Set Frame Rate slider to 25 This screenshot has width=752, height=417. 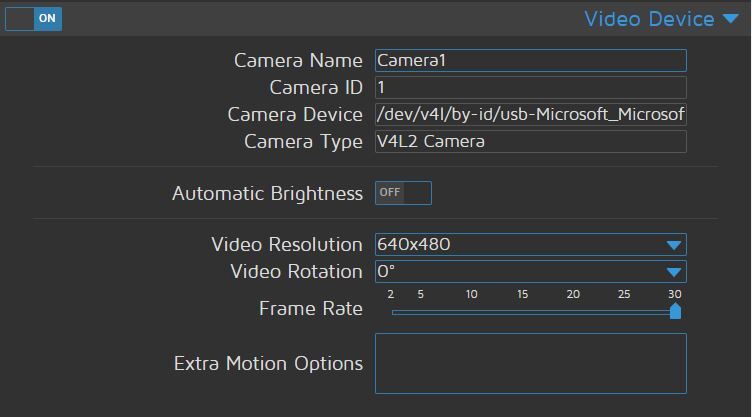coord(624,312)
